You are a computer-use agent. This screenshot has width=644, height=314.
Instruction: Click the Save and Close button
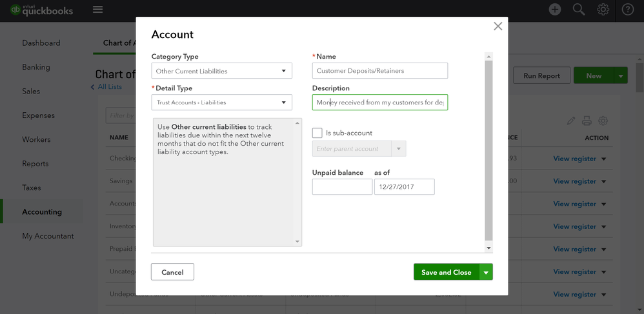446,272
